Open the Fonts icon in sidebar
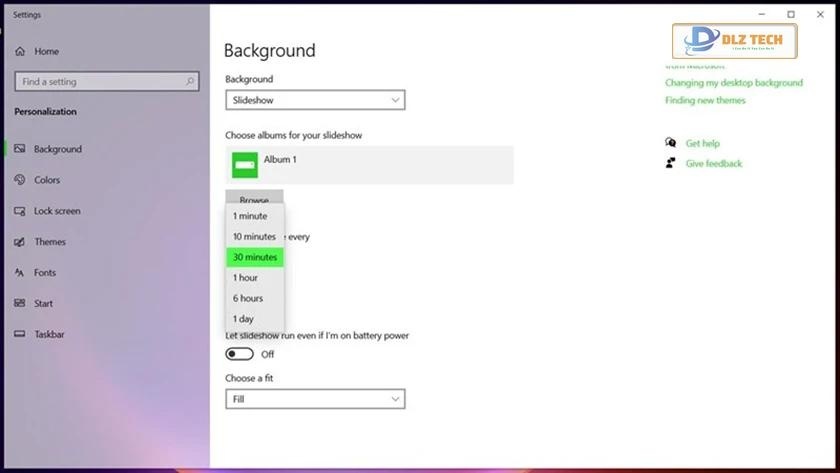 click(x=20, y=273)
